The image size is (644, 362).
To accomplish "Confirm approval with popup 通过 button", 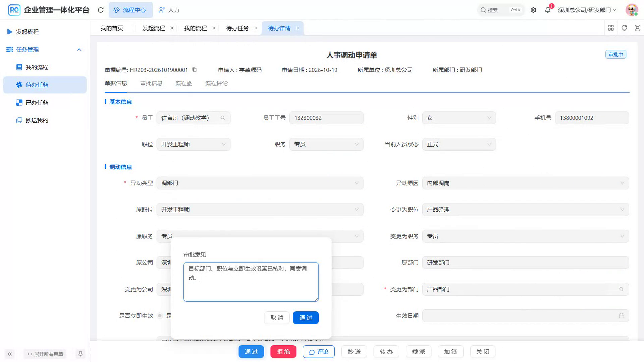I will (x=306, y=318).
